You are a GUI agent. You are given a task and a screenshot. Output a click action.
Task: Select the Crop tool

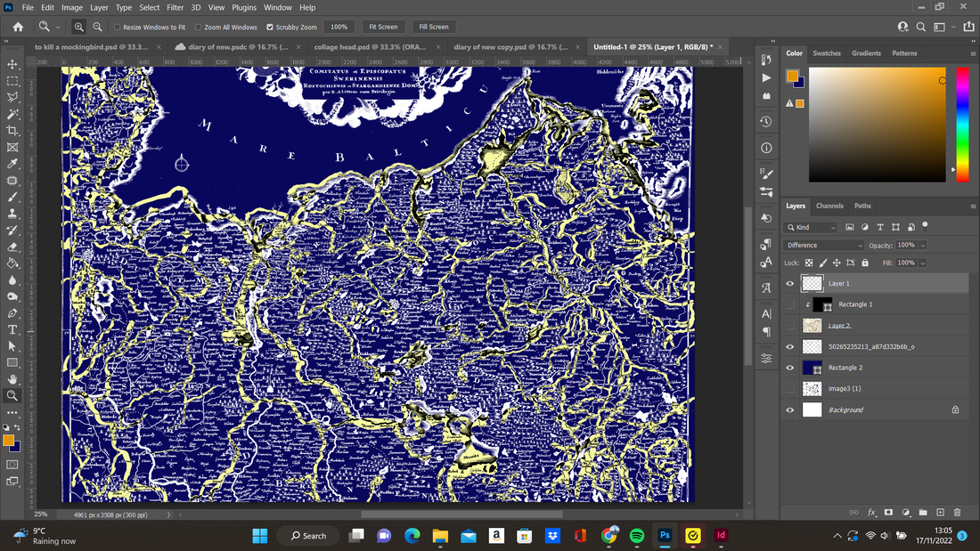12,131
